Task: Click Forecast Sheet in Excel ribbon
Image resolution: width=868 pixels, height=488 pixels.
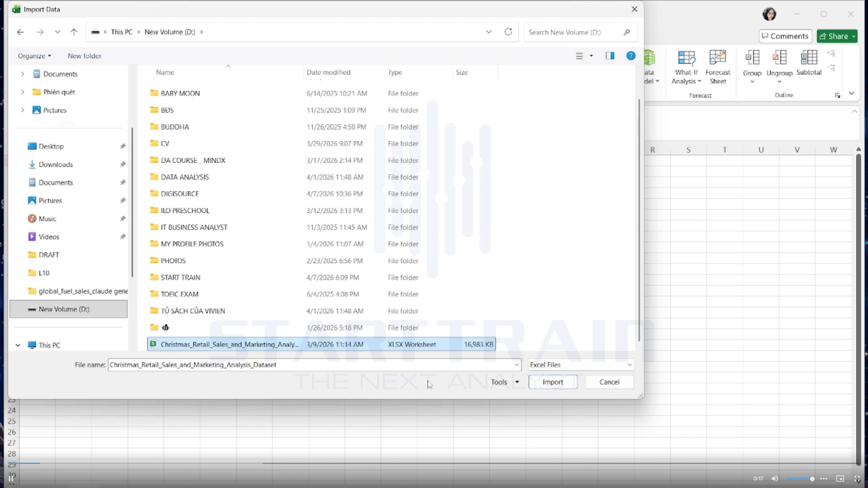Action: tap(718, 67)
